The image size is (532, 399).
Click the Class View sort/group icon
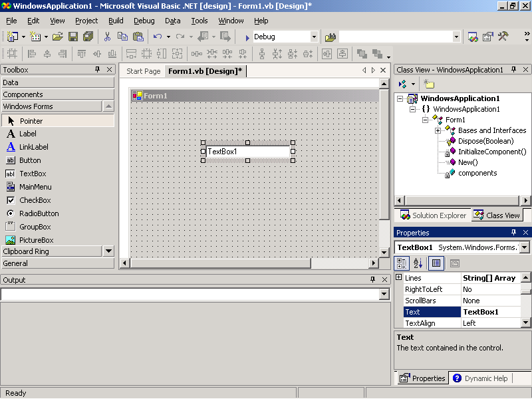[402, 84]
